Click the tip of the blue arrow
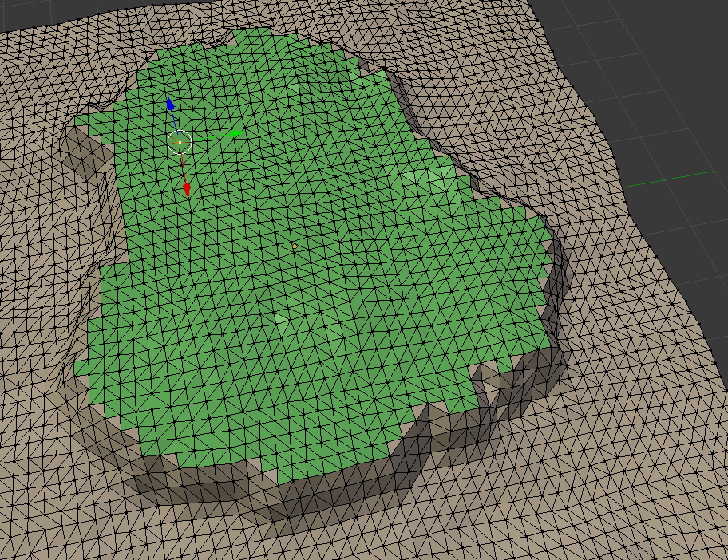 169,99
